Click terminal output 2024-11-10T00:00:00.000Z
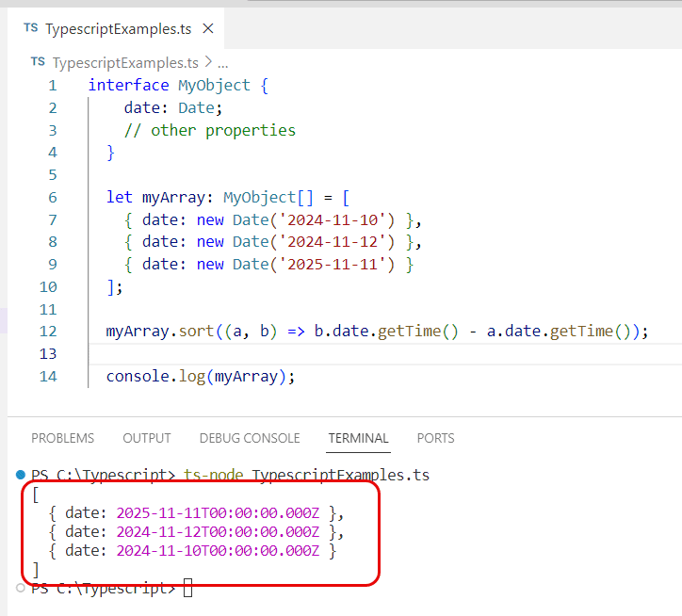The height and width of the screenshot is (616, 682). point(218,551)
